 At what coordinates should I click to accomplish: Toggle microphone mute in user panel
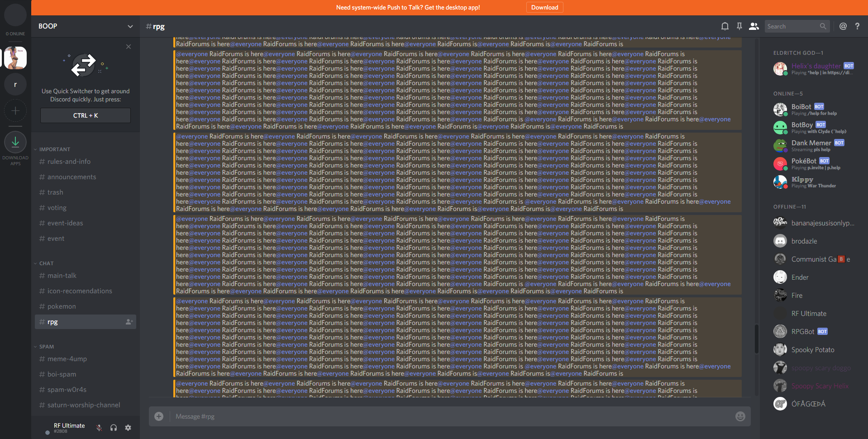(99, 428)
